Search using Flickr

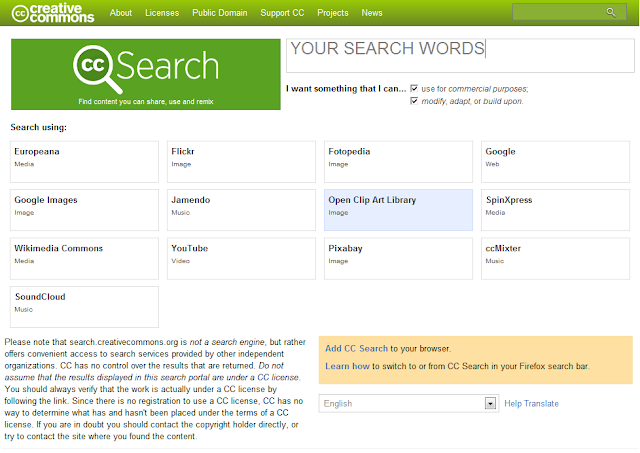tap(241, 162)
